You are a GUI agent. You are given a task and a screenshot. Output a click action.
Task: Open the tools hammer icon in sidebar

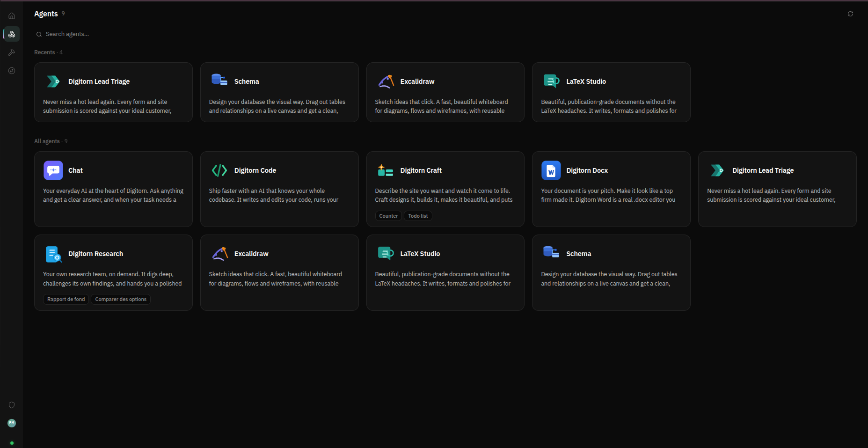click(x=12, y=52)
